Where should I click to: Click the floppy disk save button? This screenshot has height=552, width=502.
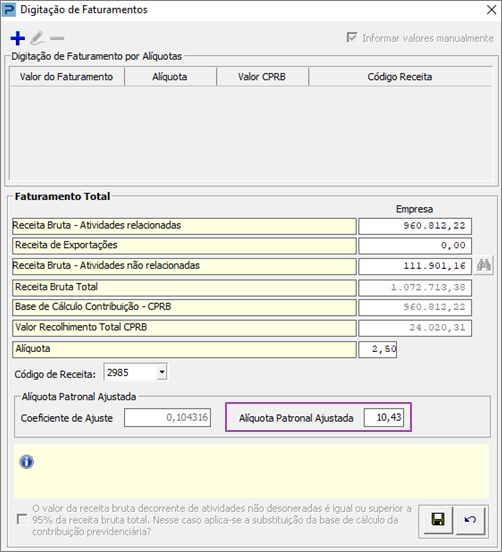click(x=438, y=520)
